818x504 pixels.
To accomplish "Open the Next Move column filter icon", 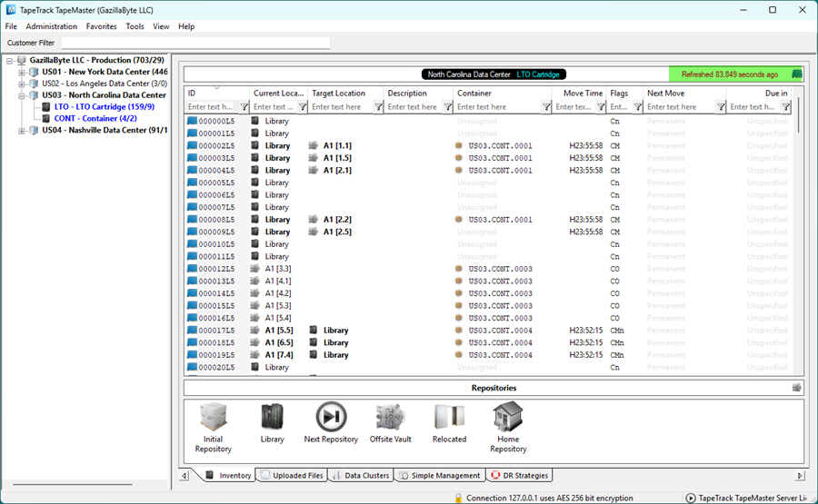I will tap(721, 107).
